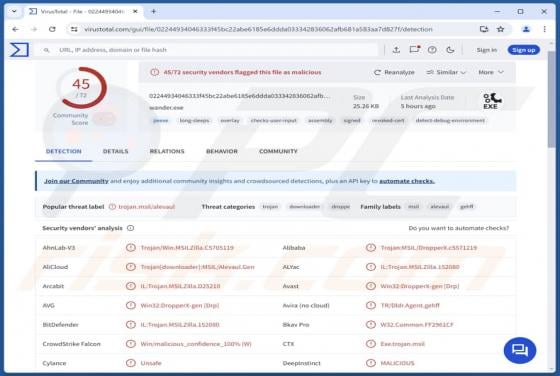This screenshot has height=376, width=560.
Task: Open the floating chat bubble icon
Action: coord(520,350)
